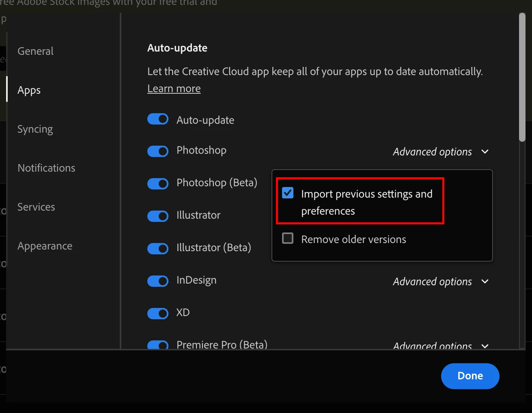This screenshot has height=413, width=532.
Task: Click the XD app label
Action: [183, 312]
